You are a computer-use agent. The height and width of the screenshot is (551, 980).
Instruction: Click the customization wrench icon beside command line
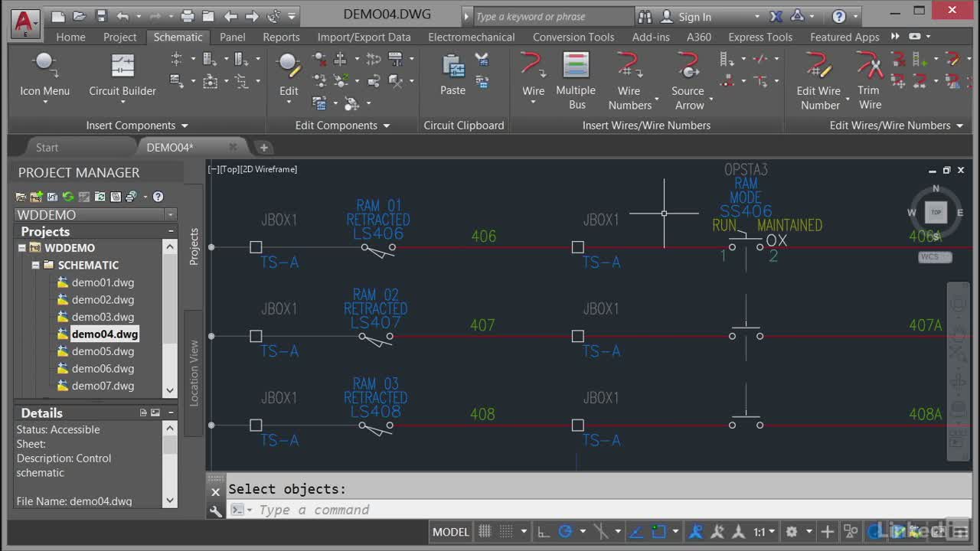coord(216,510)
